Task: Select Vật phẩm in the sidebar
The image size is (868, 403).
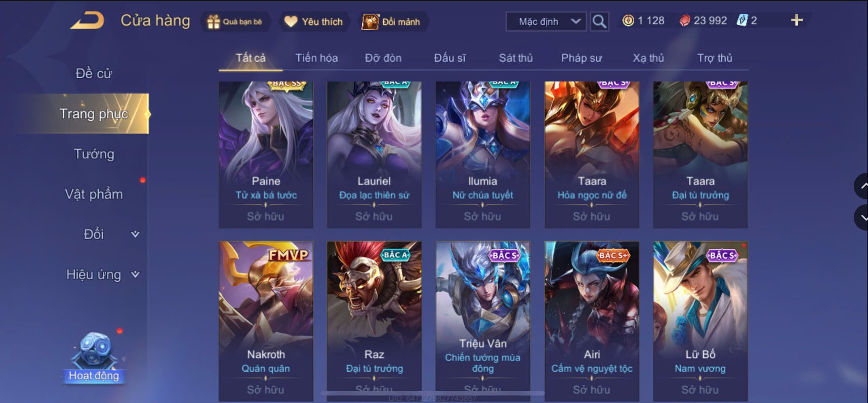Action: (x=94, y=194)
